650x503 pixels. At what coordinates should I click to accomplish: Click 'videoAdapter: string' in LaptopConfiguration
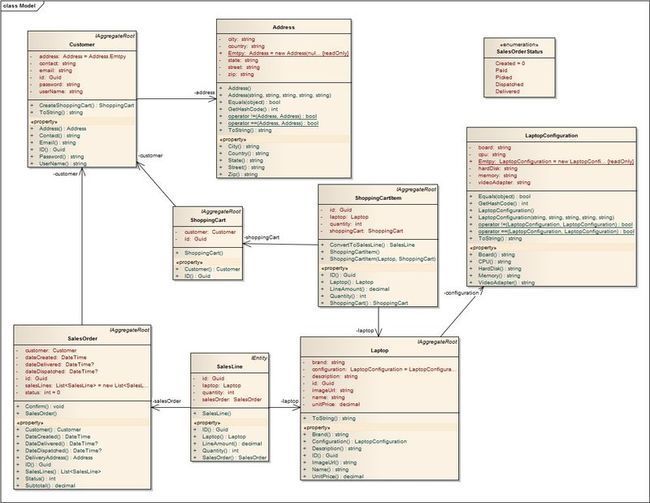(504, 182)
